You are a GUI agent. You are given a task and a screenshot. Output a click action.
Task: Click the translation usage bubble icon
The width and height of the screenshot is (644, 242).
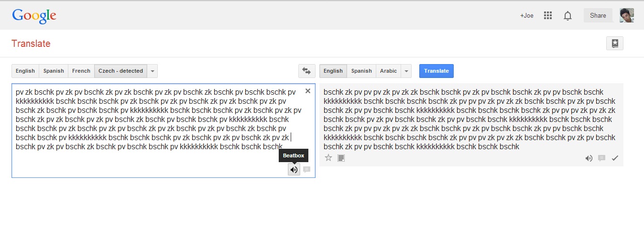pos(602,158)
